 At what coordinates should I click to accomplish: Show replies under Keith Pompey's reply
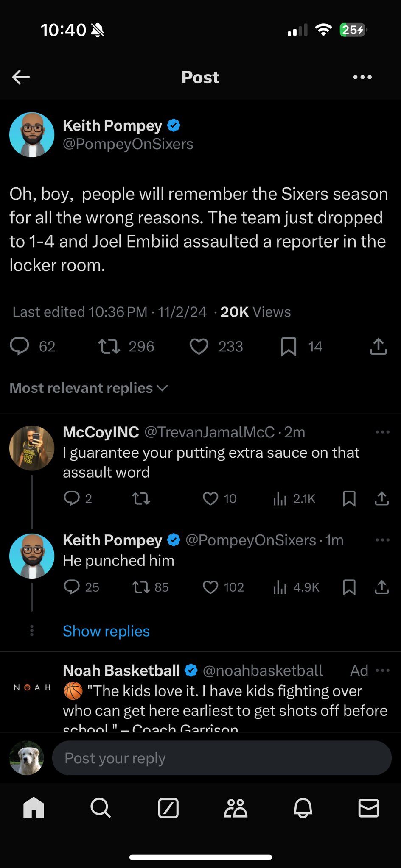pyautogui.click(x=106, y=631)
